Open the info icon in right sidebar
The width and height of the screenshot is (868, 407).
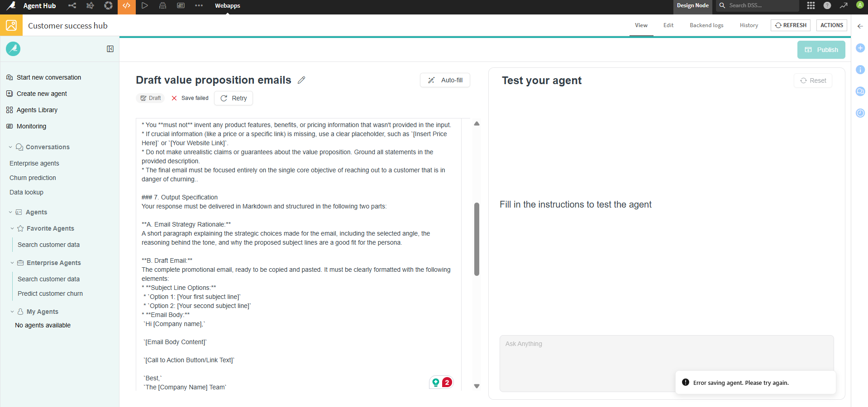pyautogui.click(x=860, y=70)
